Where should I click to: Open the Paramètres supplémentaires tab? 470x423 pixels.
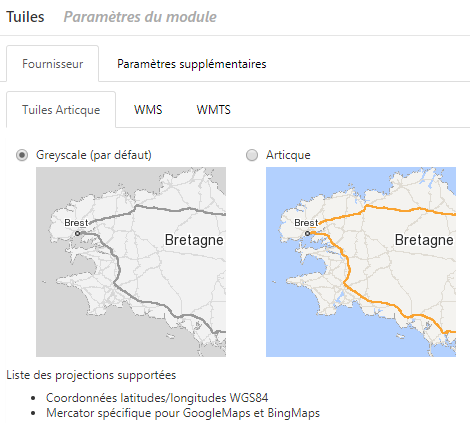click(192, 64)
